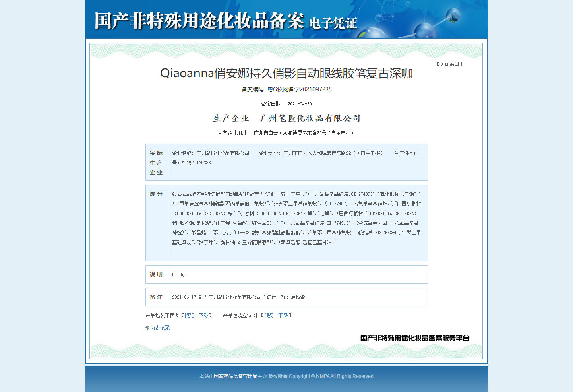This screenshot has height=392, width=573.
Task: Click the product title Qiaoanna俏安娜持久俏影自动眼线胶笔复古深咖
Action: [x=286, y=73]
